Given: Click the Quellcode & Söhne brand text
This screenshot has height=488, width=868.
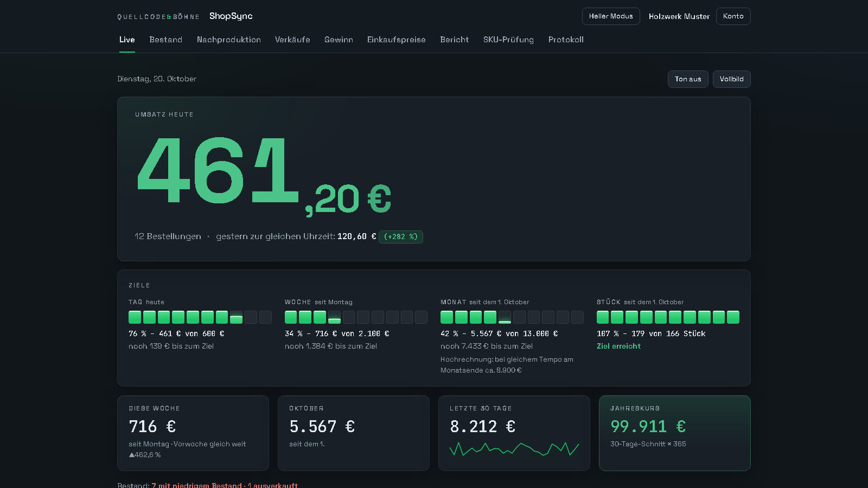Looking at the screenshot, I should 158,17.
